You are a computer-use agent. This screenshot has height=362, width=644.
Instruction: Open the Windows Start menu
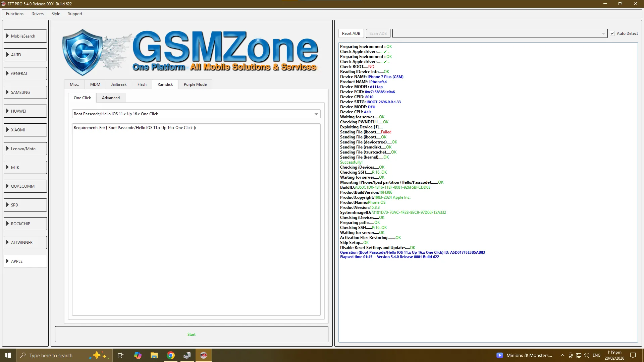[x=8, y=355]
